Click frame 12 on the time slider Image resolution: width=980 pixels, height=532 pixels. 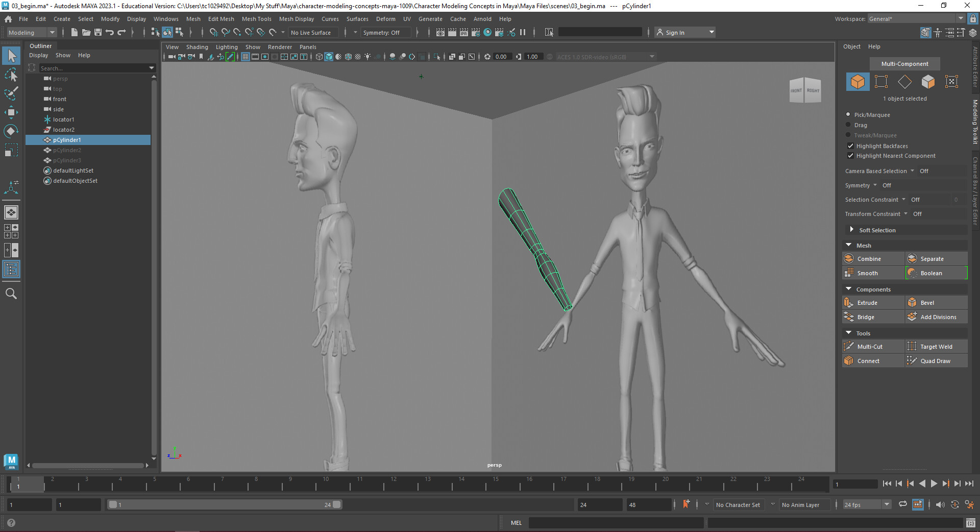point(394,485)
